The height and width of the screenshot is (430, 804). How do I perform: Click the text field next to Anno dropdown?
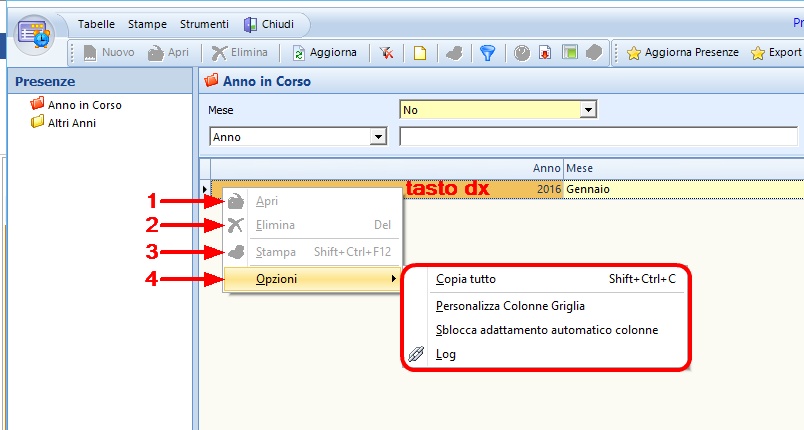pyautogui.click(x=600, y=136)
